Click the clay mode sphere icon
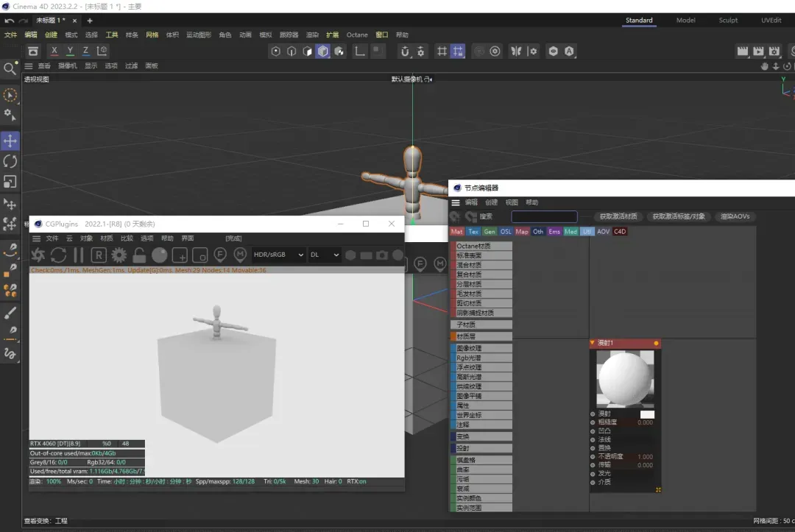The height and width of the screenshot is (532, 795). (159, 255)
